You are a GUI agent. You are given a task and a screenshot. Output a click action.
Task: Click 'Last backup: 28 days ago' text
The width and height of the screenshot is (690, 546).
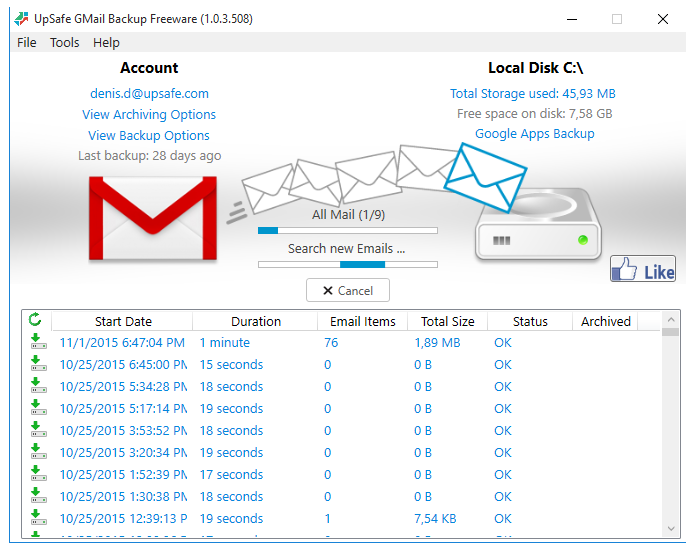coord(150,156)
